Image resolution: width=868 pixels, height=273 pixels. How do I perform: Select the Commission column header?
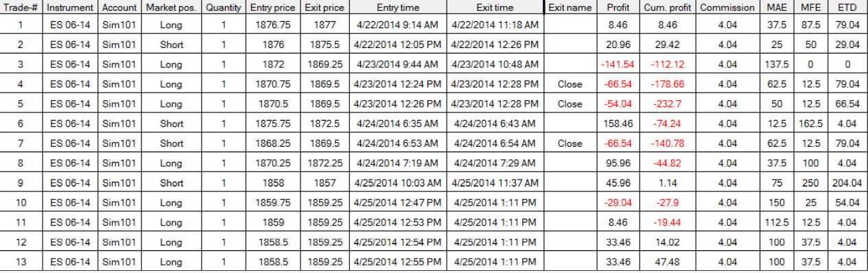click(x=727, y=8)
